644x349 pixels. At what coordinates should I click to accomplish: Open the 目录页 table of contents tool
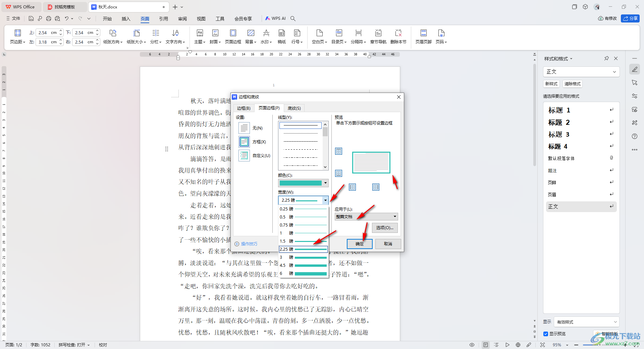pos(339,37)
